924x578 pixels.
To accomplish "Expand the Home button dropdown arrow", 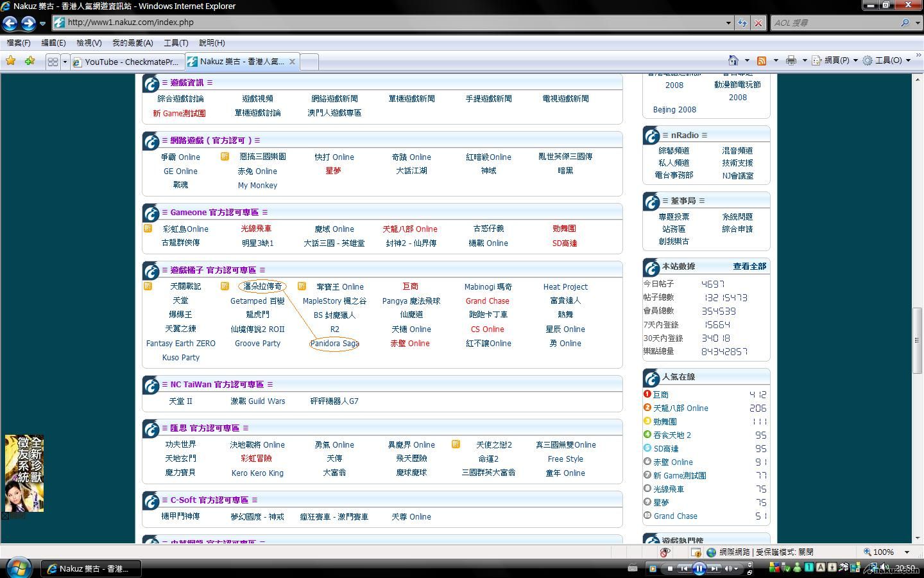I will [747, 60].
